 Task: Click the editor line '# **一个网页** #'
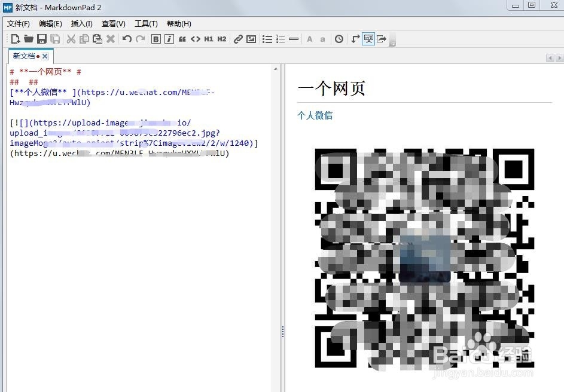[x=45, y=72]
